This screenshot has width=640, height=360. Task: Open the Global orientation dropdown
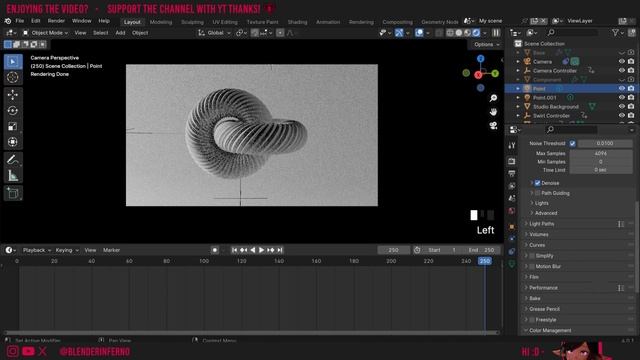(215, 33)
